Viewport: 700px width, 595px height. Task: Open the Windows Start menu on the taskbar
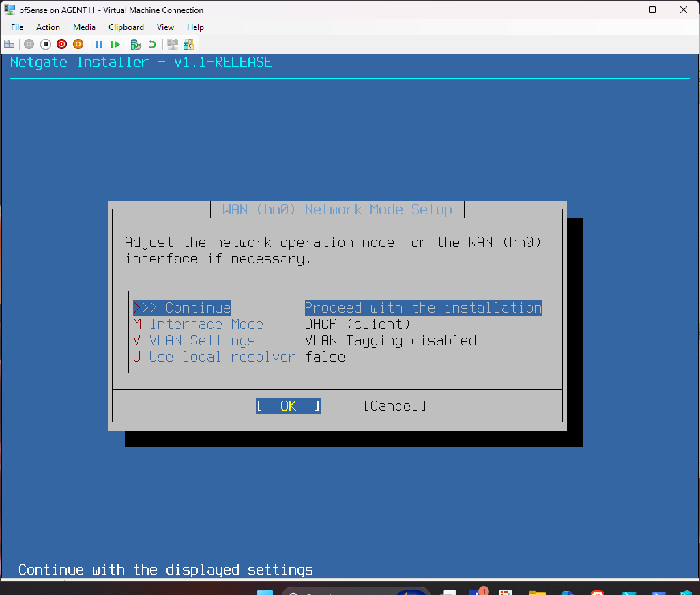[265, 592]
